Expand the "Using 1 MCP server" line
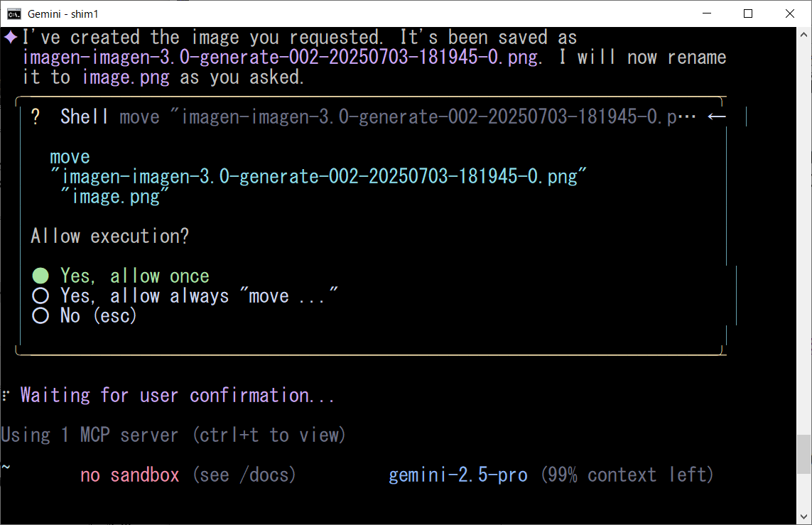812x525 pixels. coord(173,435)
